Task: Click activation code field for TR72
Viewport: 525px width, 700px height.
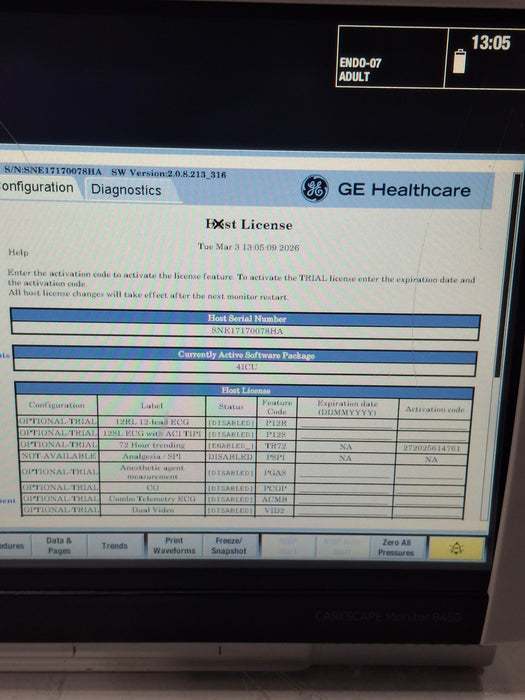Action: [432, 448]
